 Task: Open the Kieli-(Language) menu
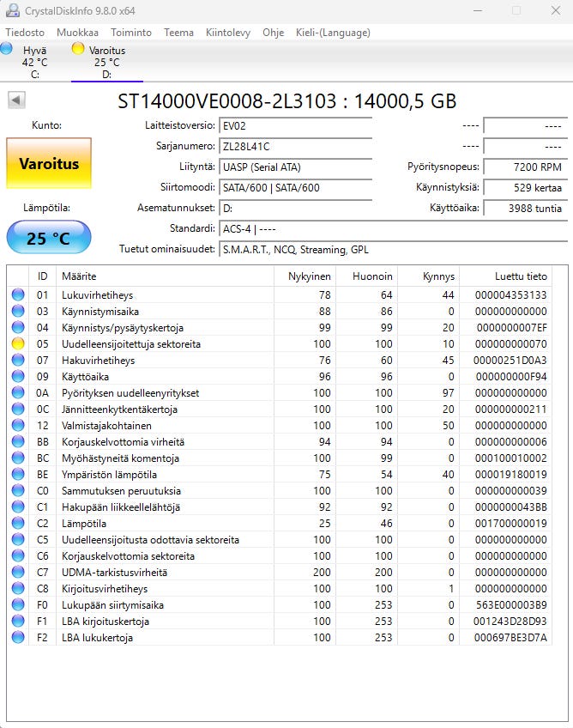(333, 33)
